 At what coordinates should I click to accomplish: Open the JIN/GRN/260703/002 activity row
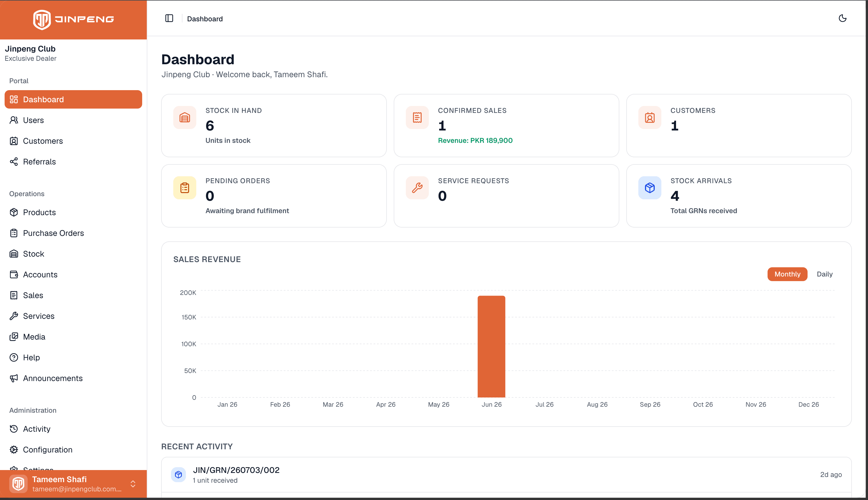[507, 475]
